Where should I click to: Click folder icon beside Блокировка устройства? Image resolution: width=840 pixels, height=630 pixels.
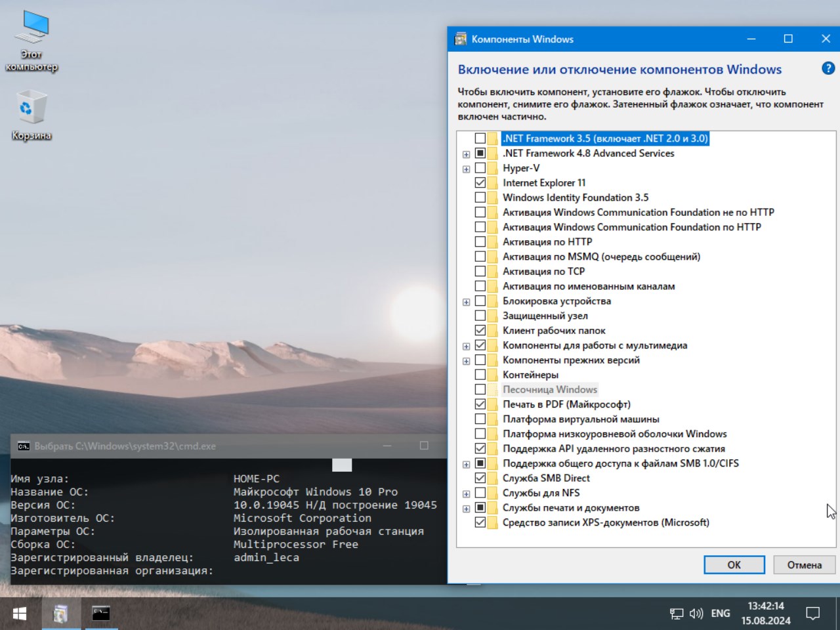(x=493, y=301)
